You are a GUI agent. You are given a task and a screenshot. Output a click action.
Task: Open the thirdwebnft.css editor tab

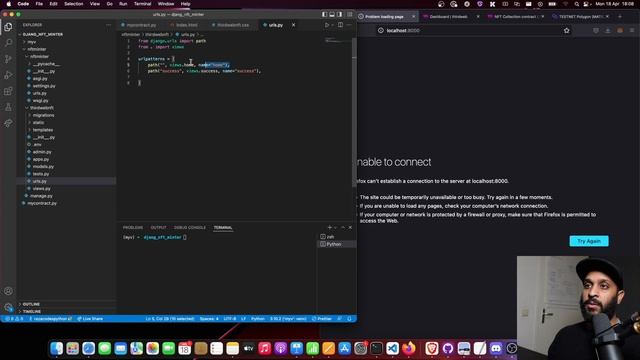click(233, 25)
